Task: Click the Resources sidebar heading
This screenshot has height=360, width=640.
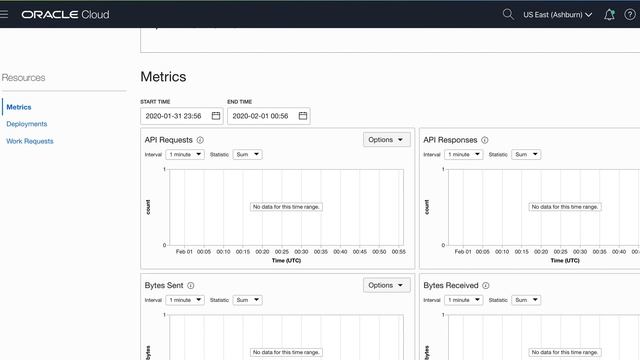Action: 23,78
